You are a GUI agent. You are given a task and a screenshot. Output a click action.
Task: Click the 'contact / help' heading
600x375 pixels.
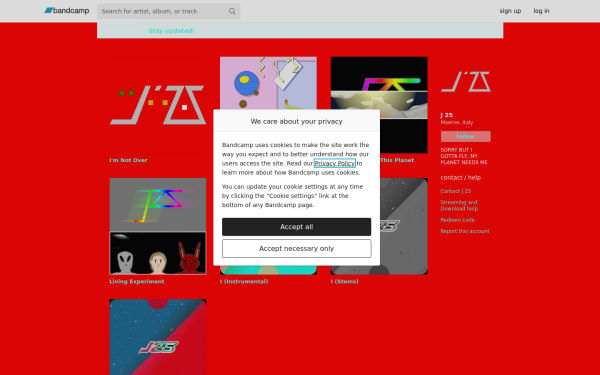[x=460, y=178]
